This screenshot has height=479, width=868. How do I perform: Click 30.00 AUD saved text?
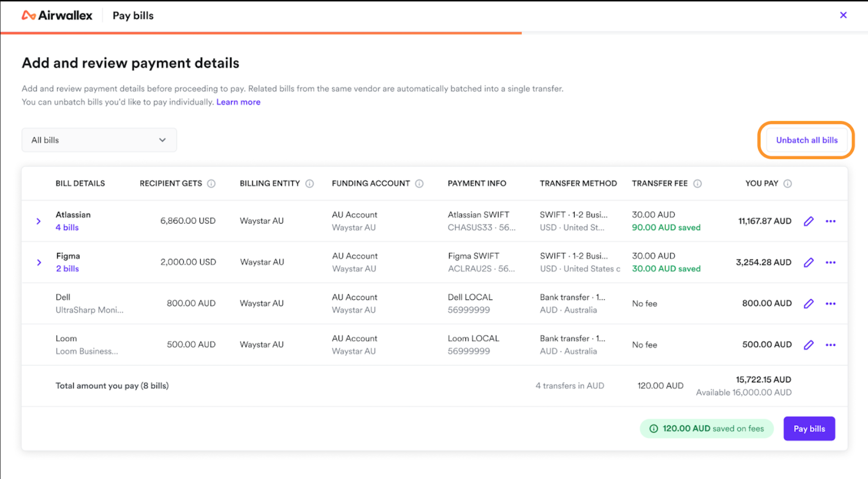point(666,269)
